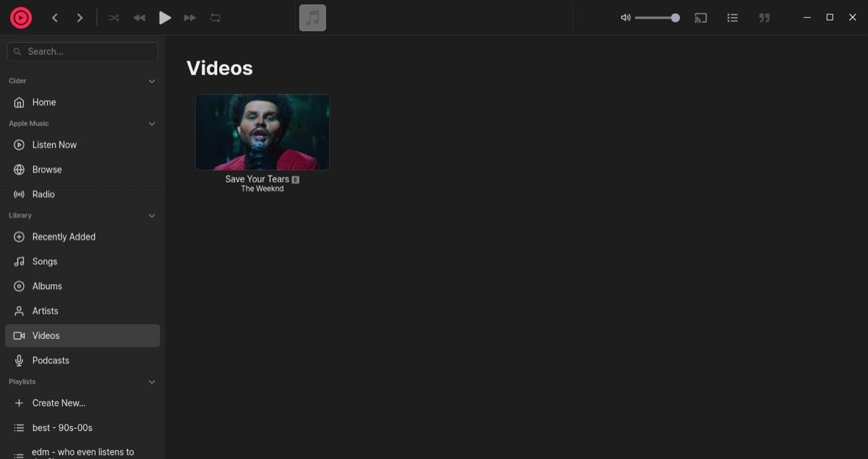Toggle repeat mode

click(x=216, y=18)
